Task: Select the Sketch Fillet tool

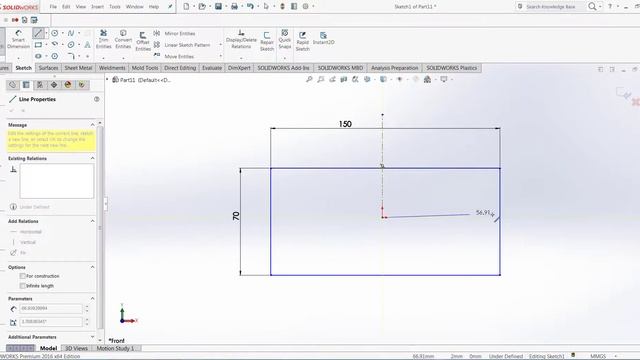Action: (71, 56)
